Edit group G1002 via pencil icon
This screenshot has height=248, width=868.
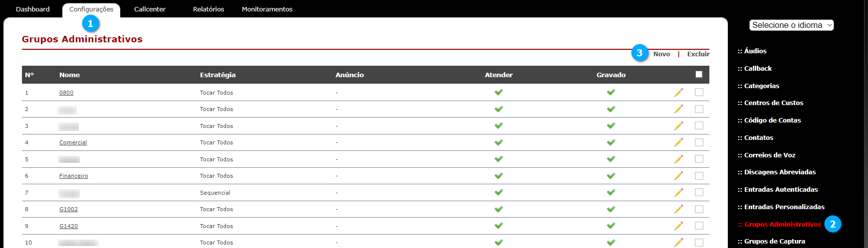point(678,209)
